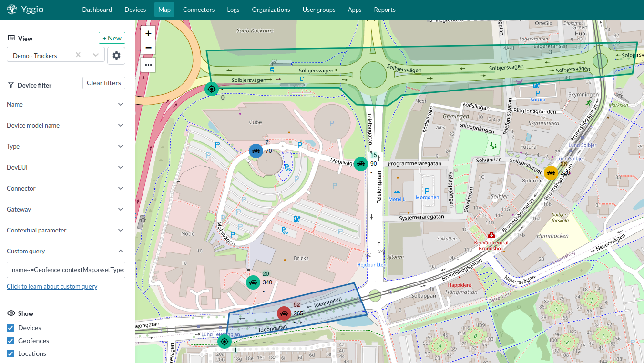
Task: Open view settings with the gear icon
Action: point(116,55)
